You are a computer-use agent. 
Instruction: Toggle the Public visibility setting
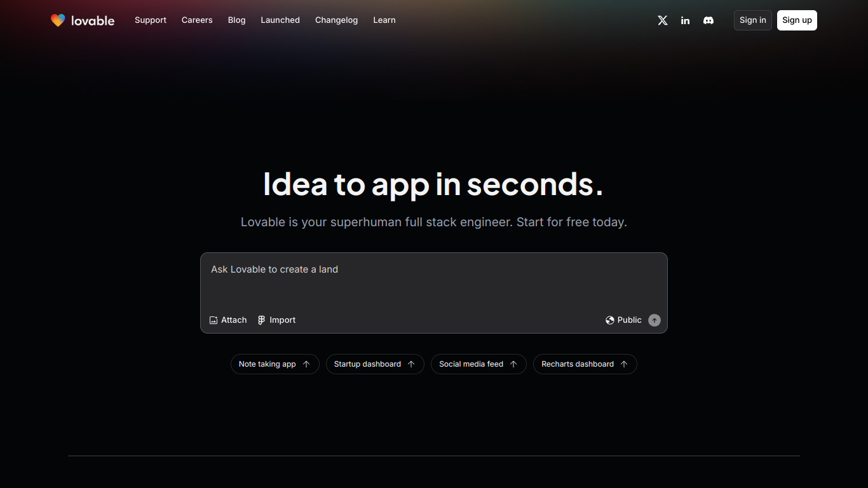pyautogui.click(x=623, y=320)
